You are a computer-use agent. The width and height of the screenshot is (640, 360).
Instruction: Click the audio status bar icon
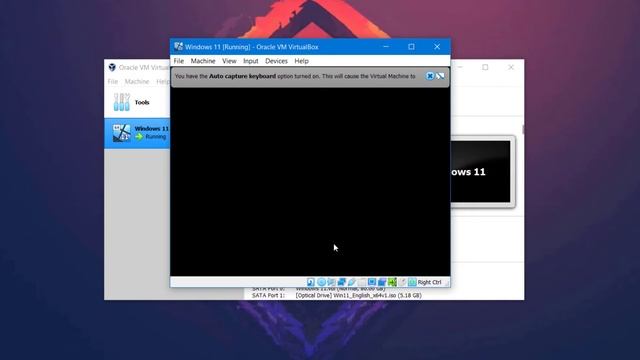331,282
